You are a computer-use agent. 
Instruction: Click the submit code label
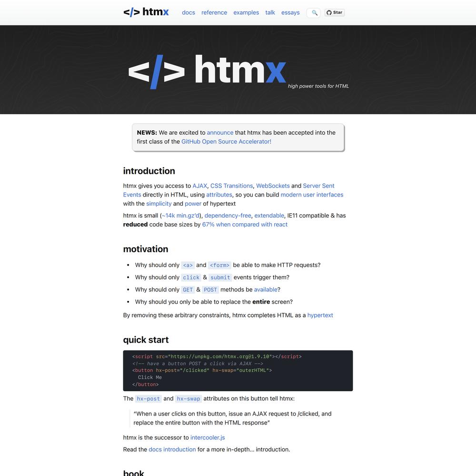220,278
